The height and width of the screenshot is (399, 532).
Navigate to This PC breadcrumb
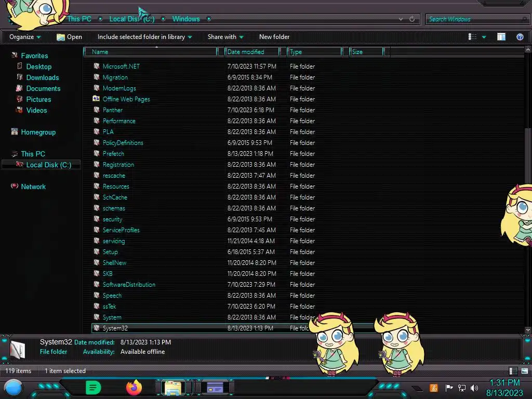coord(79,19)
